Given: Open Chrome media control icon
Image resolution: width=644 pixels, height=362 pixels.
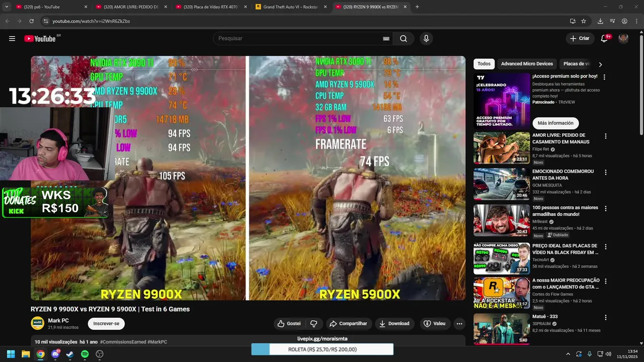Looking at the screenshot, I should point(612,21).
